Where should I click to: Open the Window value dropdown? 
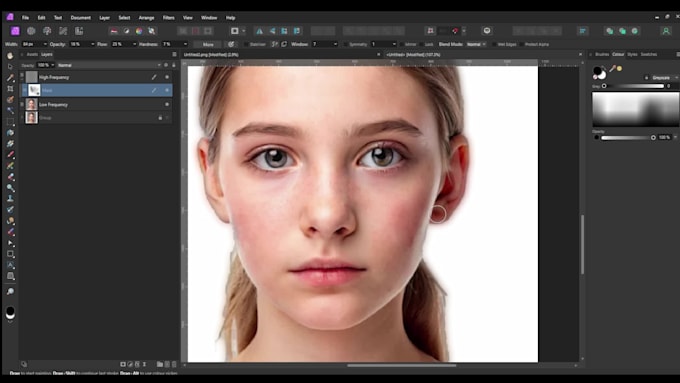coord(335,44)
